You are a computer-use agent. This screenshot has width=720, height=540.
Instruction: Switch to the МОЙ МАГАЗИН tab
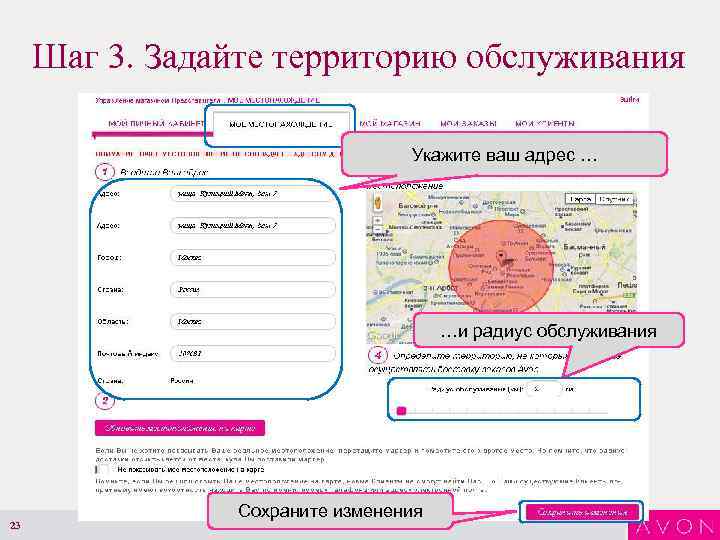(x=389, y=124)
